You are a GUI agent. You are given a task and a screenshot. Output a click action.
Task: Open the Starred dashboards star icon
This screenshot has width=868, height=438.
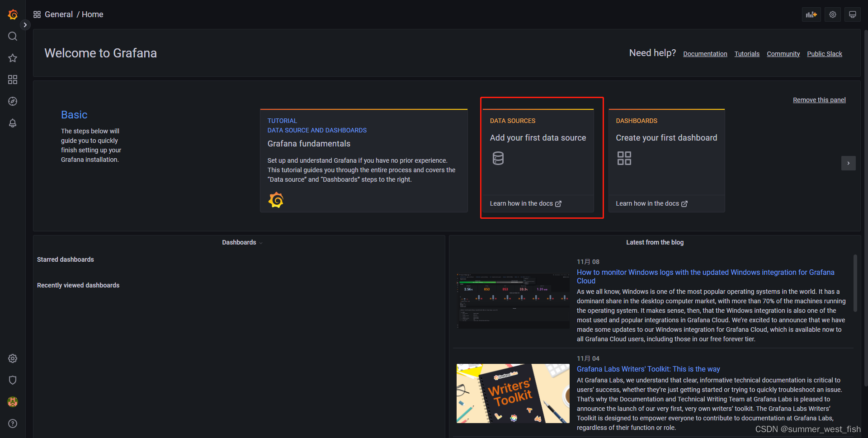point(12,58)
